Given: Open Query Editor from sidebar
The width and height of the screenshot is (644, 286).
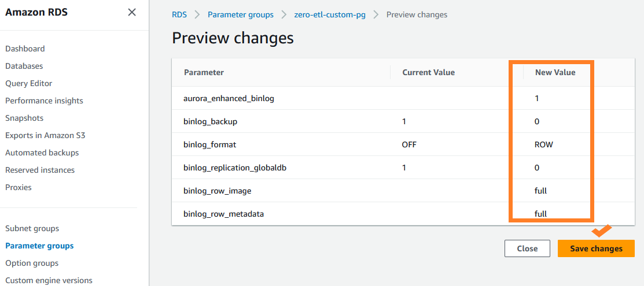Looking at the screenshot, I should 29,83.
